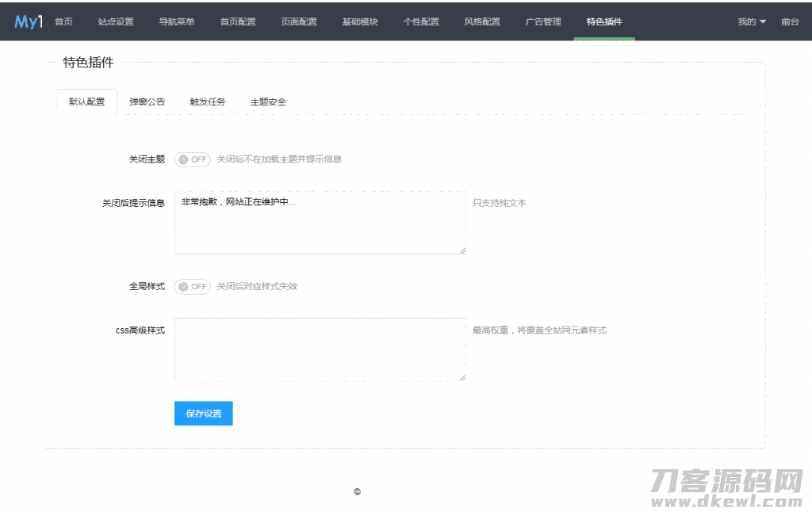Navigate to 首页配置 in navbar
The image size is (812, 512).
tap(238, 21)
